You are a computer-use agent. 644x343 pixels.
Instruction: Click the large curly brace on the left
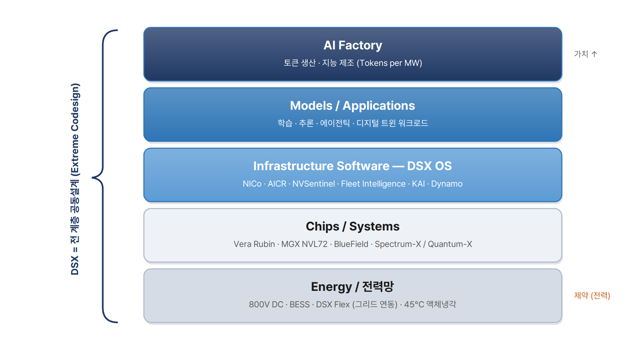pos(105,176)
